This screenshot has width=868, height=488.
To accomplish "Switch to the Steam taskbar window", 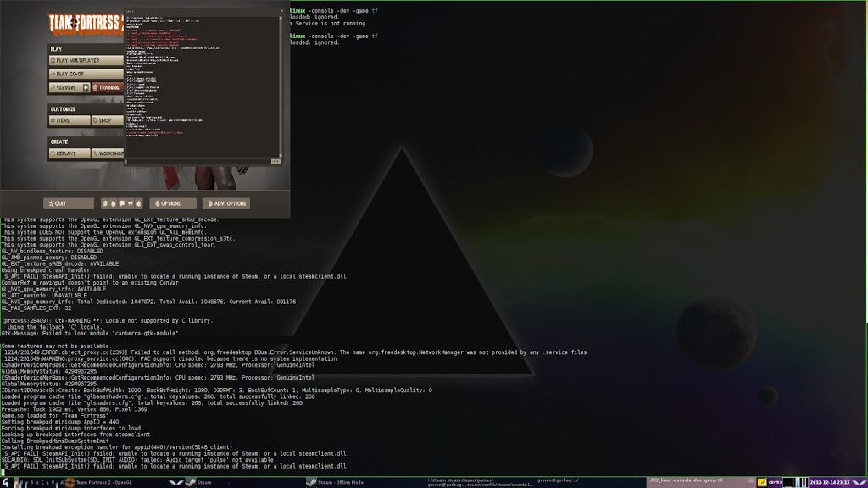I will click(204, 482).
